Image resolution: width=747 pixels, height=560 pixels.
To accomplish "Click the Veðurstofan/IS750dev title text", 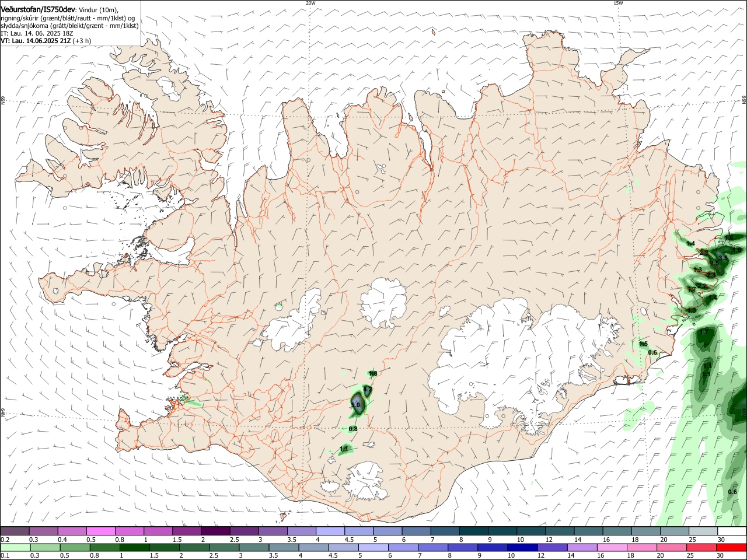I will coord(37,9).
